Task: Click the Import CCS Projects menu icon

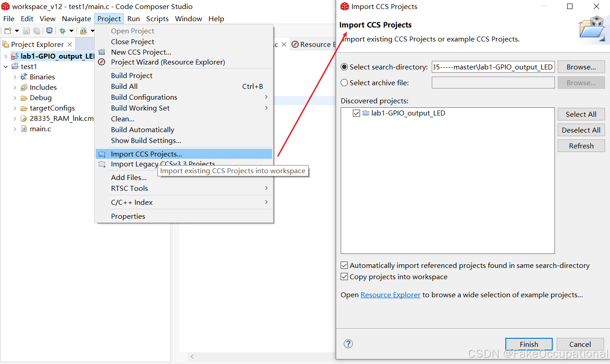Action: point(102,154)
